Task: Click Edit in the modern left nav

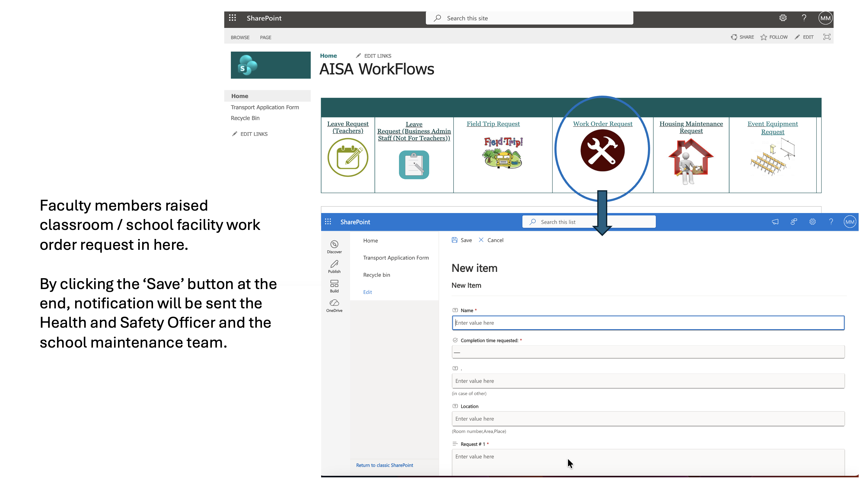Action: (367, 292)
